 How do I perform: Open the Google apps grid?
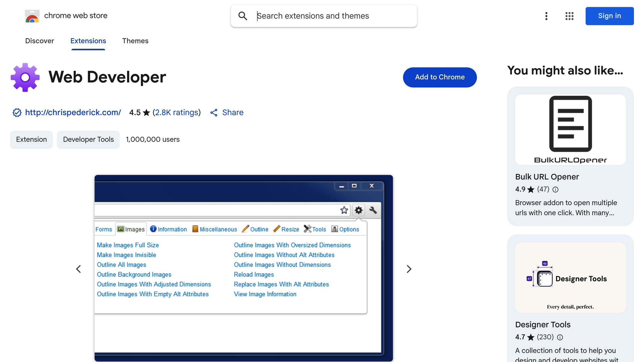[569, 16]
